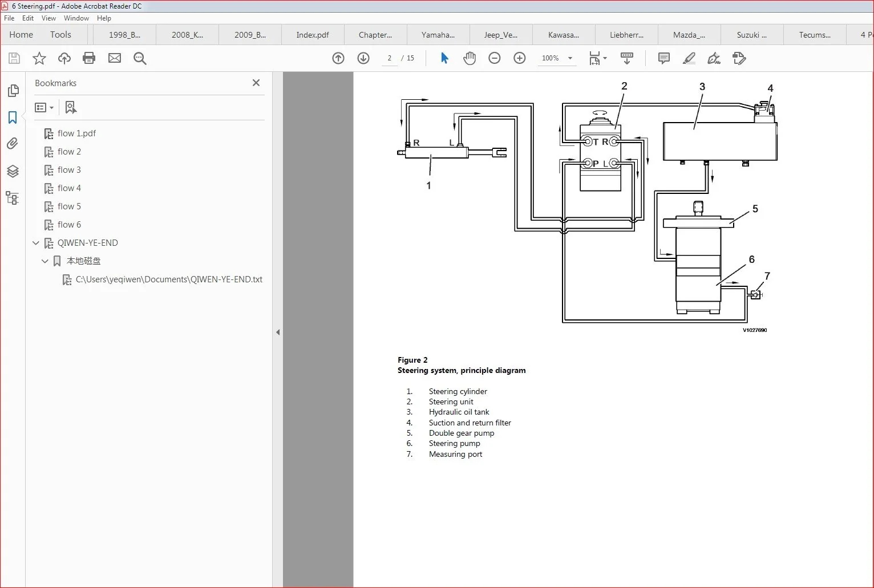The image size is (874, 588).
Task: Open the Window menu
Action: (x=76, y=18)
